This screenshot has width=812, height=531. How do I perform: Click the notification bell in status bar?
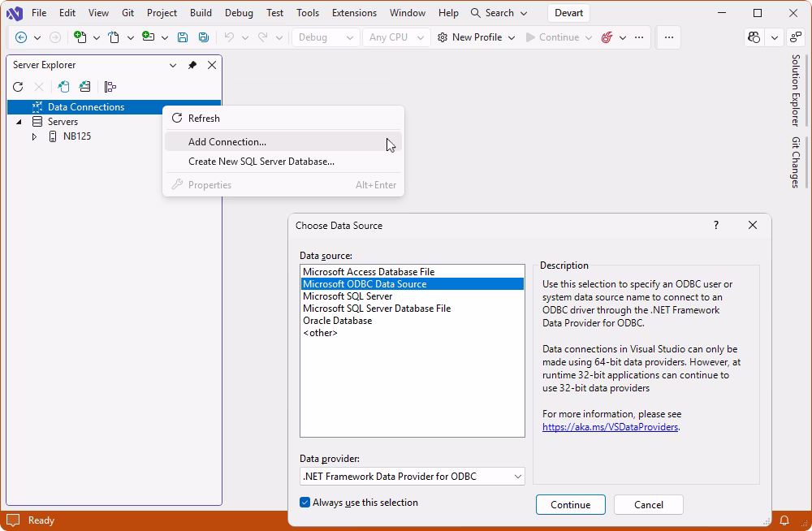click(784, 520)
